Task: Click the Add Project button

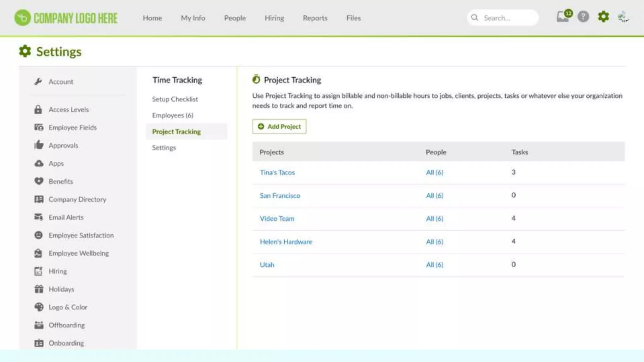Action: [279, 126]
